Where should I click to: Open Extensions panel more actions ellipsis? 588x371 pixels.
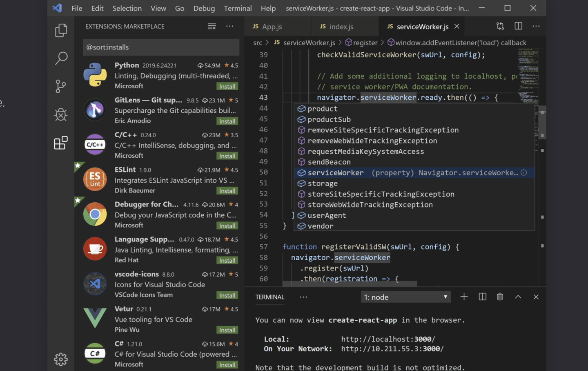[230, 26]
